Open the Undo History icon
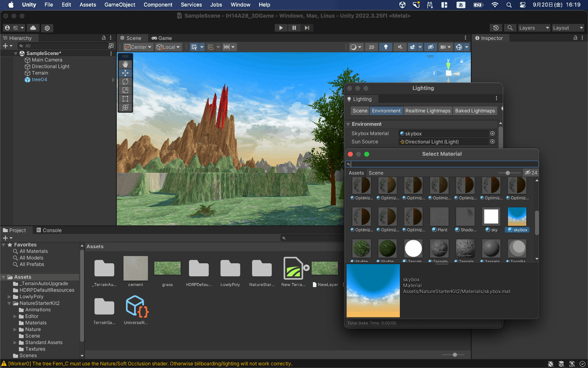This screenshot has width=588, height=368. coord(496,28)
